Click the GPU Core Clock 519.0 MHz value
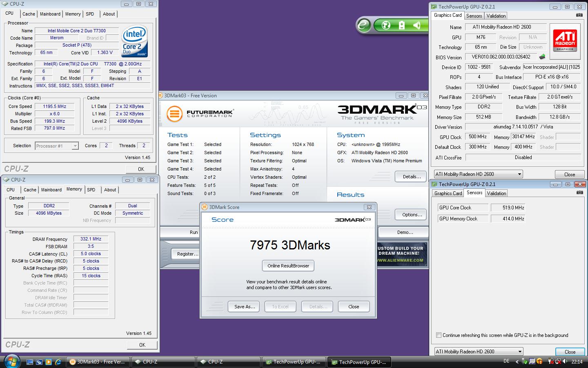Screen dimensions: 588x368 pos(508,208)
